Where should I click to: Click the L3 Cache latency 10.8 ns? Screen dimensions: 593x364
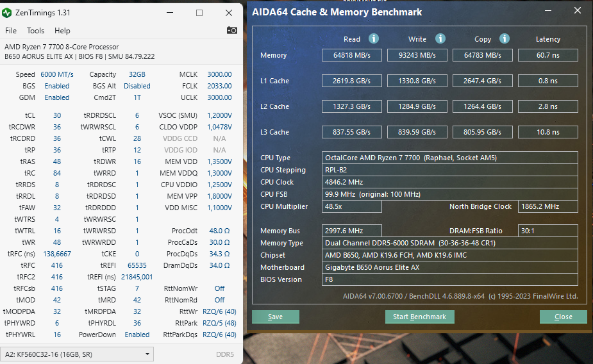pos(548,132)
